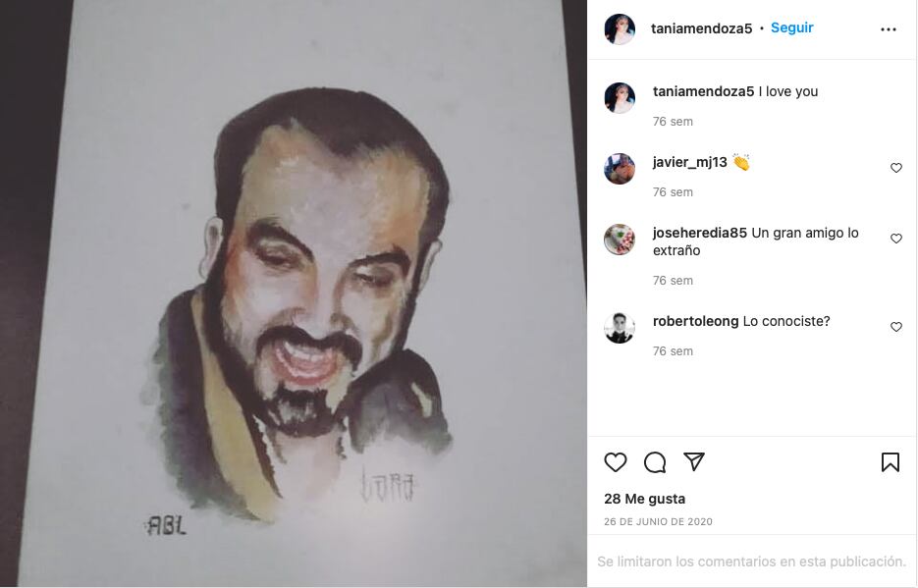Visit javier_mj13 username link
The height and width of the screenshot is (588, 918).
point(689,162)
